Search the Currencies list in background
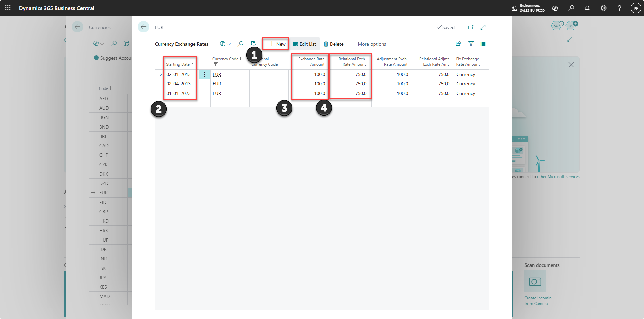The width and height of the screenshot is (644, 319). pyautogui.click(x=114, y=43)
